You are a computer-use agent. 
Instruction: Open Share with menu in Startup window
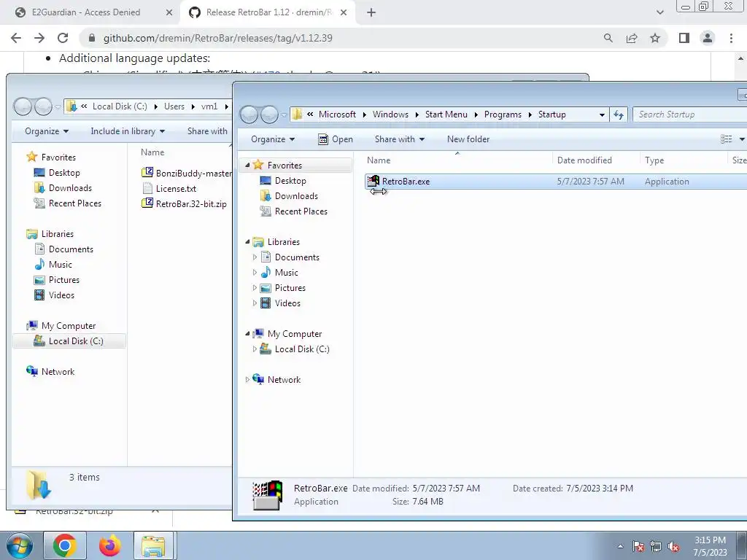pos(399,139)
